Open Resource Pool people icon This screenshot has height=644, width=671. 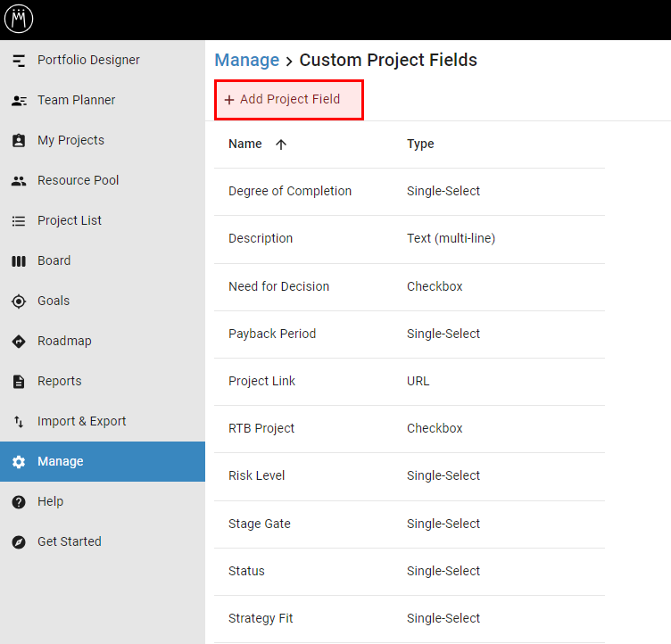pos(19,180)
